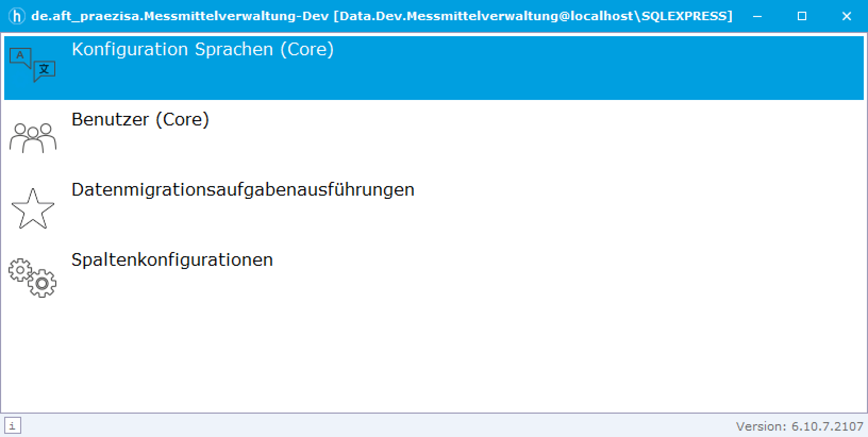Click the Version: 6.10.7.2107 status text

[x=799, y=426]
